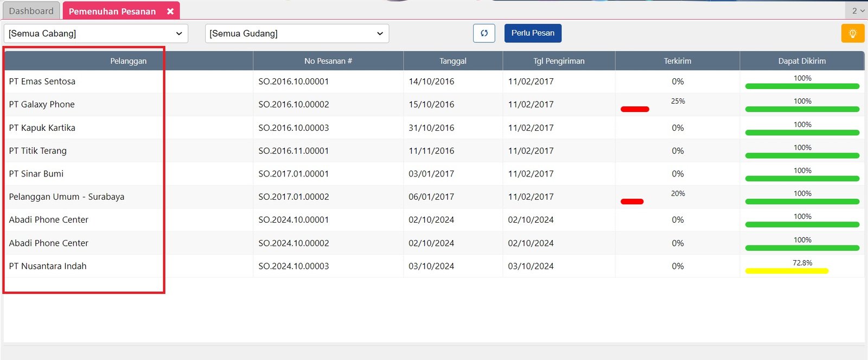Click order number SO.2016.10.00002
The image size is (868, 360).
click(293, 104)
